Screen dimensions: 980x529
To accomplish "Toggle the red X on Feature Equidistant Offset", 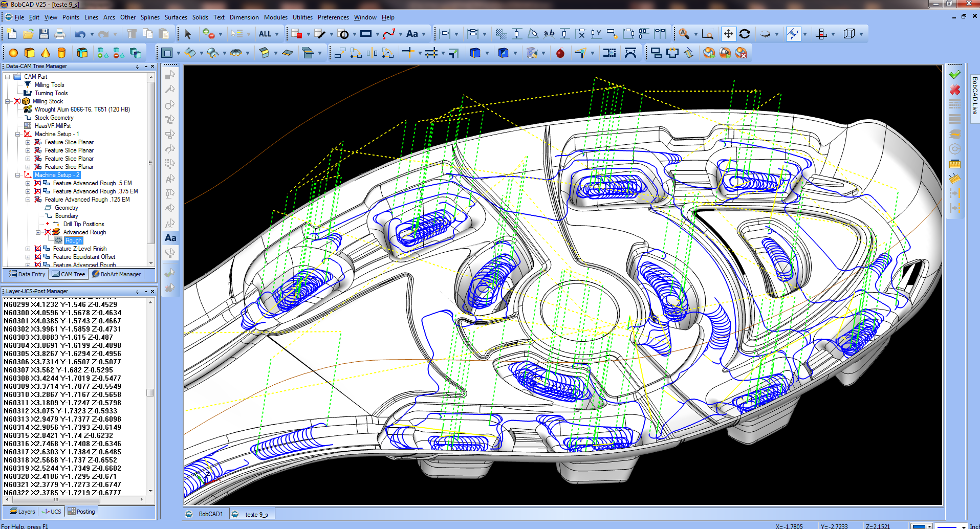I will [37, 257].
